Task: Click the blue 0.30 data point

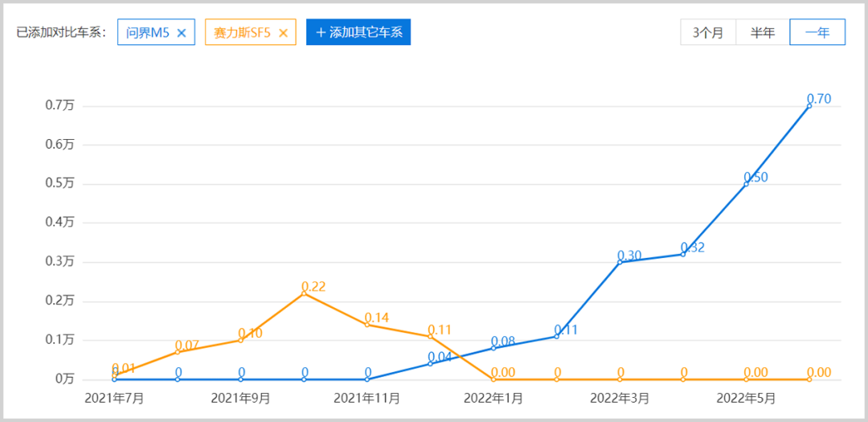Action: tap(620, 262)
